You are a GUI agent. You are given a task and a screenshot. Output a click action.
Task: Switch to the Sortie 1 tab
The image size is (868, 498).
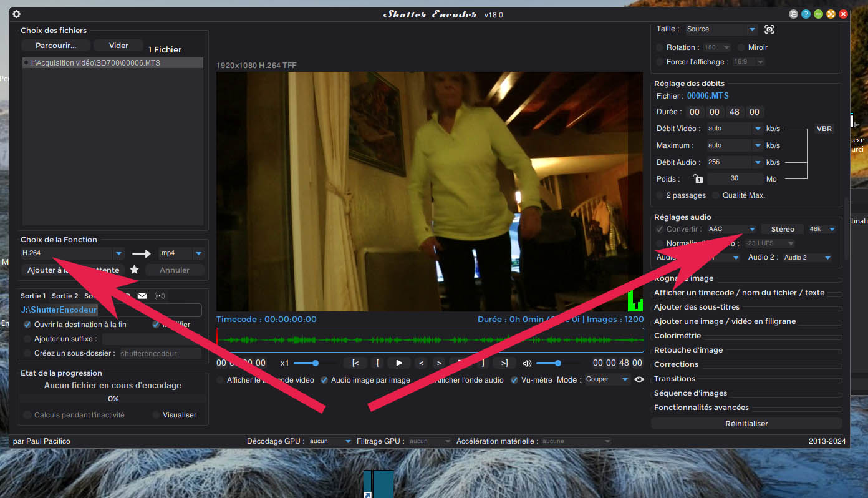point(33,296)
